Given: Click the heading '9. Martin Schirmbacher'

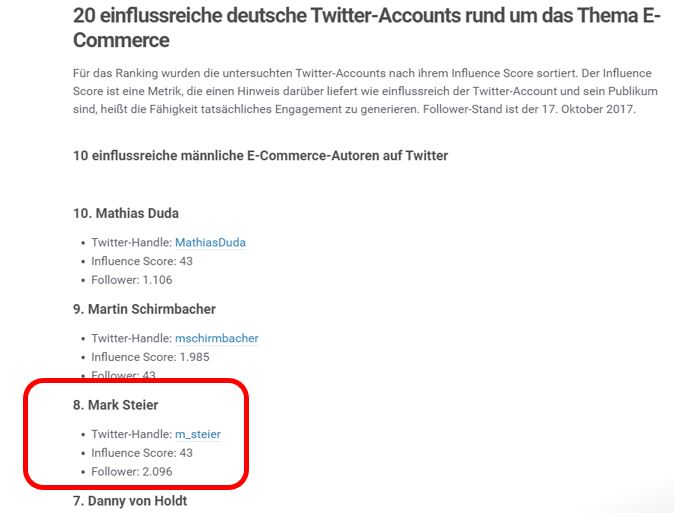Looking at the screenshot, I should (x=144, y=309).
